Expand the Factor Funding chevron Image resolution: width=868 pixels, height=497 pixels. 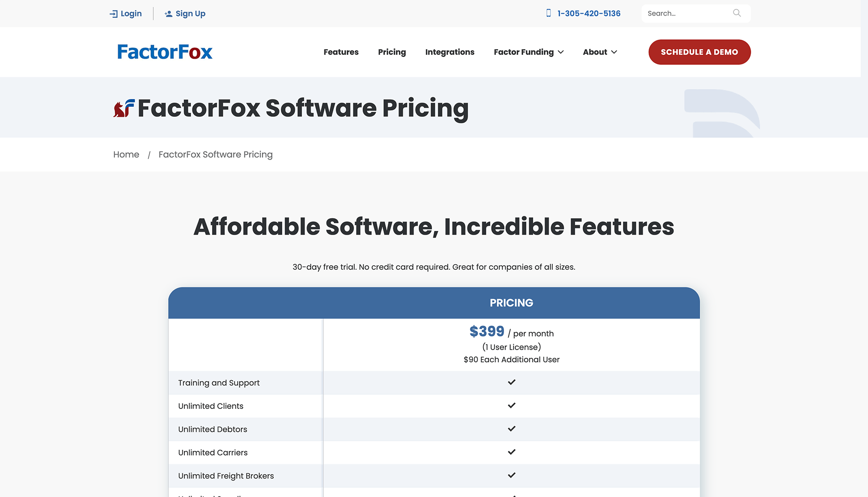pyautogui.click(x=561, y=52)
